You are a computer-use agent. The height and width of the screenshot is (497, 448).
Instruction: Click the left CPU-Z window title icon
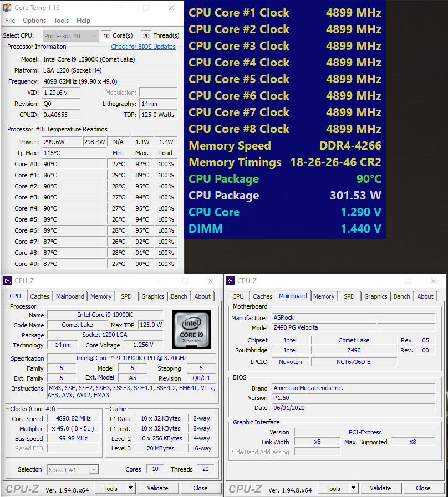pos(7,281)
